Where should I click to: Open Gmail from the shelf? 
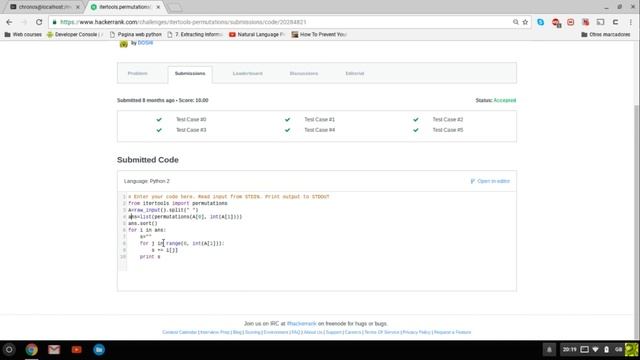[x=54, y=350]
